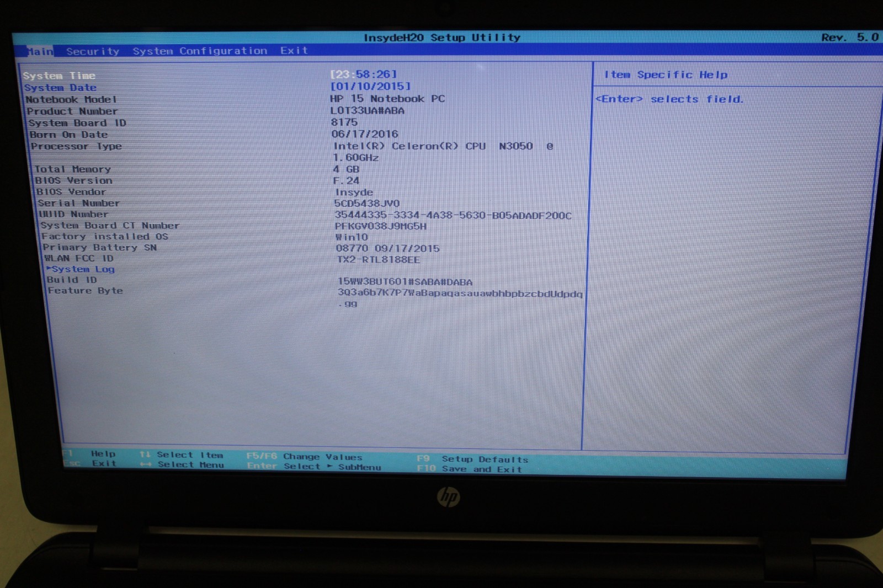Viewport: 883px width, 588px height.
Task: Select BIOS version F.24
Action: coord(347,180)
